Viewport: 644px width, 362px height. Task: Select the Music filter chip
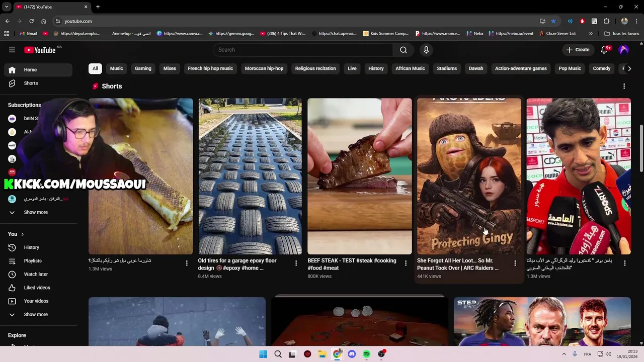pyautogui.click(x=116, y=68)
